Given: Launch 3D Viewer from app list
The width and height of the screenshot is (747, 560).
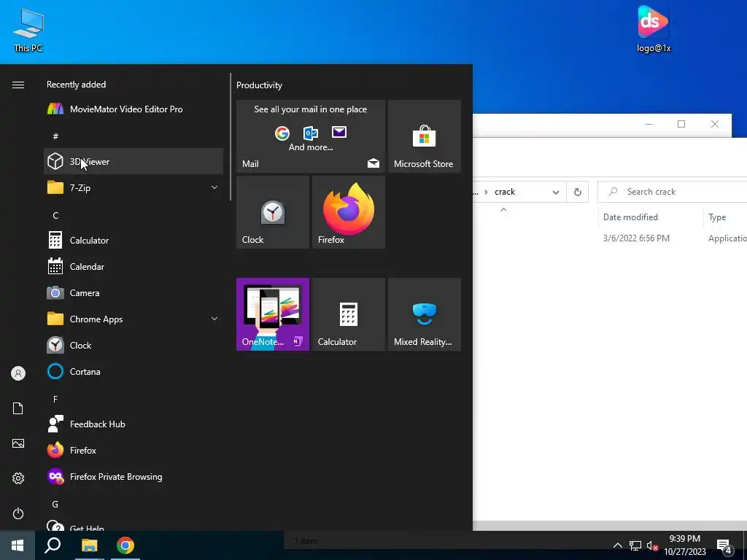Looking at the screenshot, I should tap(133, 161).
